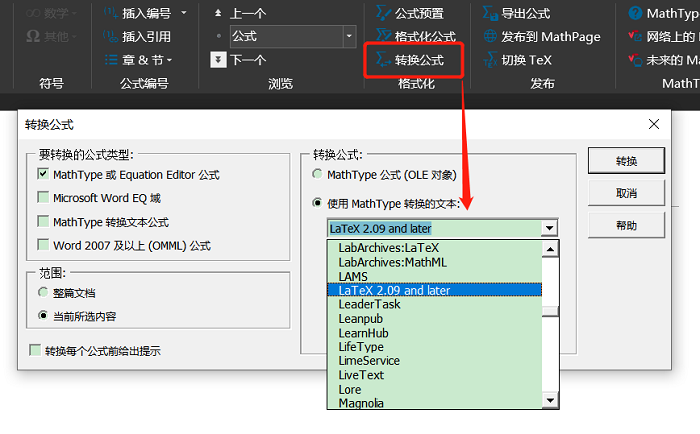The image size is (700, 434).
Task: Click the 导出公式 icon
Action: tap(490, 13)
